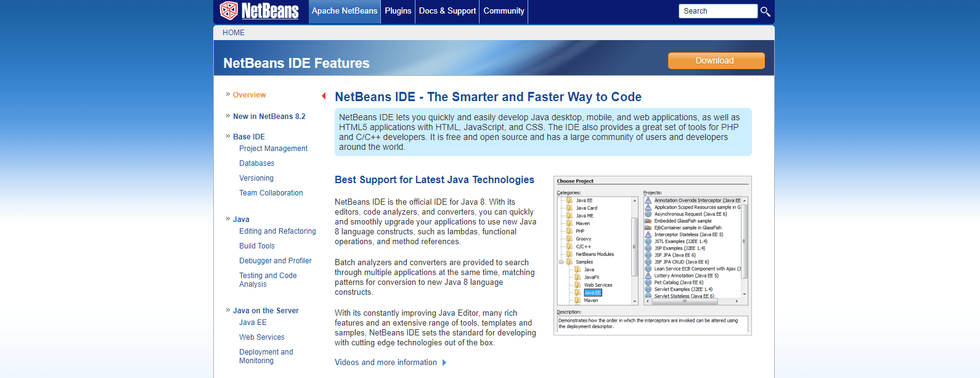Go to the HOME breadcrumb link

pyautogui.click(x=234, y=33)
